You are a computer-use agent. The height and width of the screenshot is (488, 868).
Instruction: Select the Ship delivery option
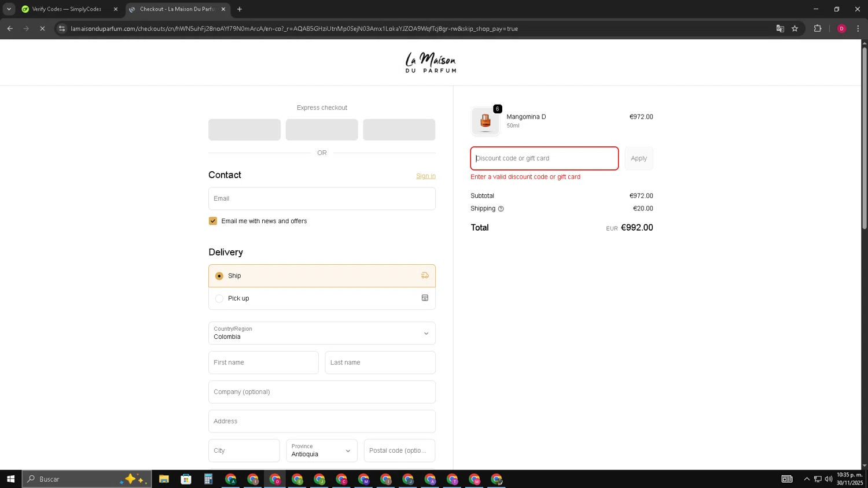coord(322,276)
